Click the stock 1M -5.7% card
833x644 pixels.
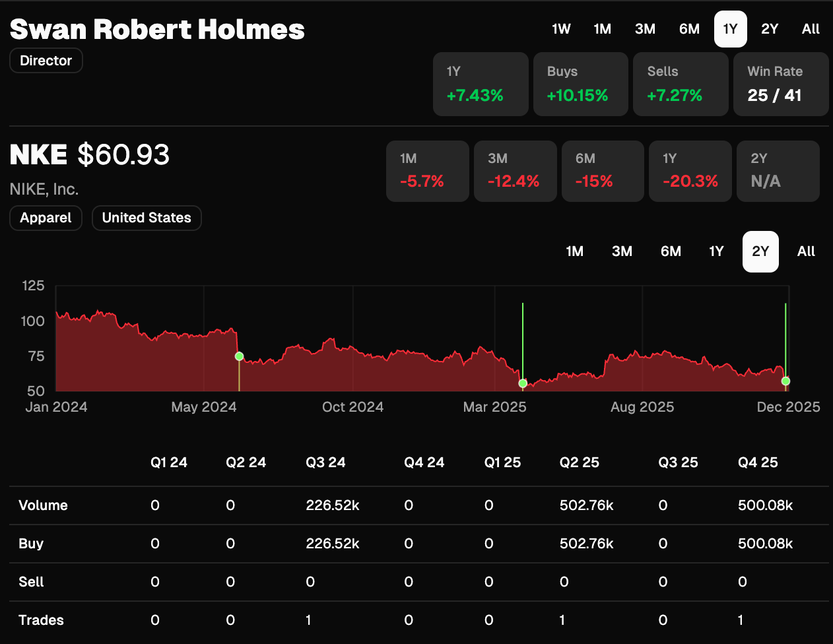428,171
